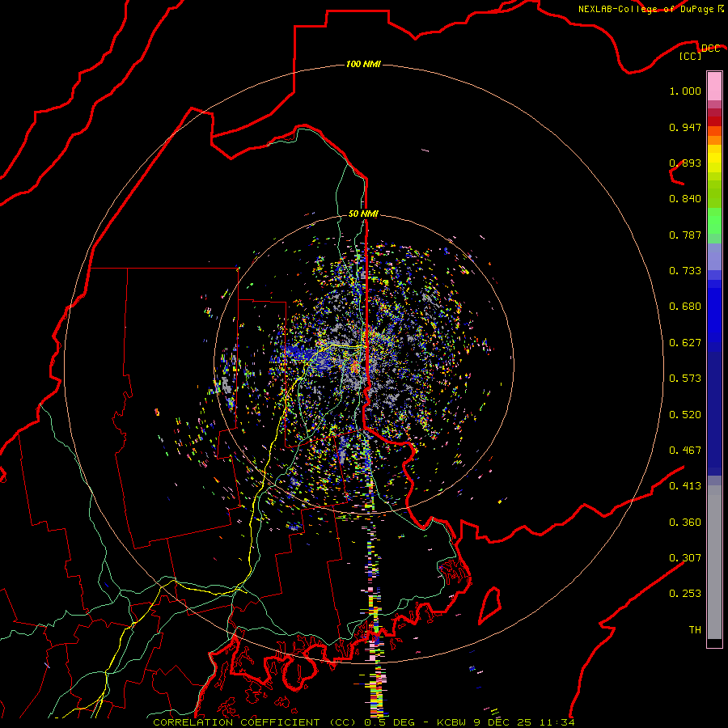Click the DCC label above the legend
Viewport: 728px width, 728px height.
click(x=710, y=49)
